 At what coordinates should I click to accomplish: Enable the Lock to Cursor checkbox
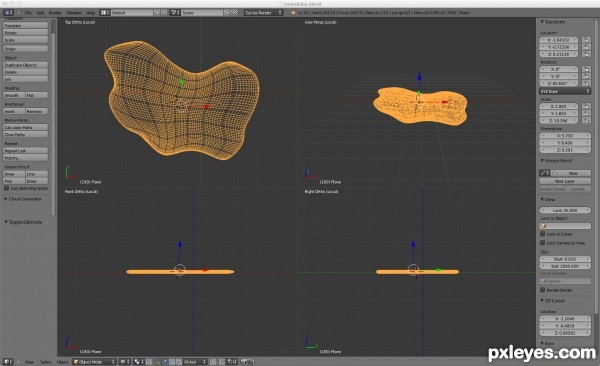click(x=543, y=234)
